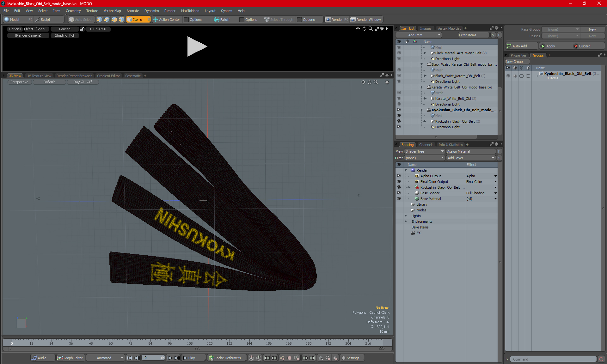This screenshot has height=364, width=607.
Task: Toggle visibility of Kyokushin_Black_Obi_Belt item
Action: [x=399, y=121]
